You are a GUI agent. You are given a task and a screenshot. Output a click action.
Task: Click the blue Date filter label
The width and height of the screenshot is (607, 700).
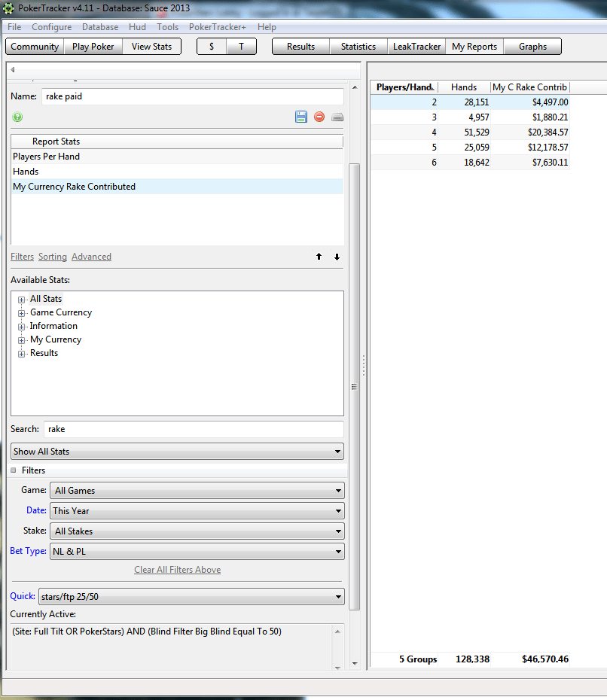point(36,510)
